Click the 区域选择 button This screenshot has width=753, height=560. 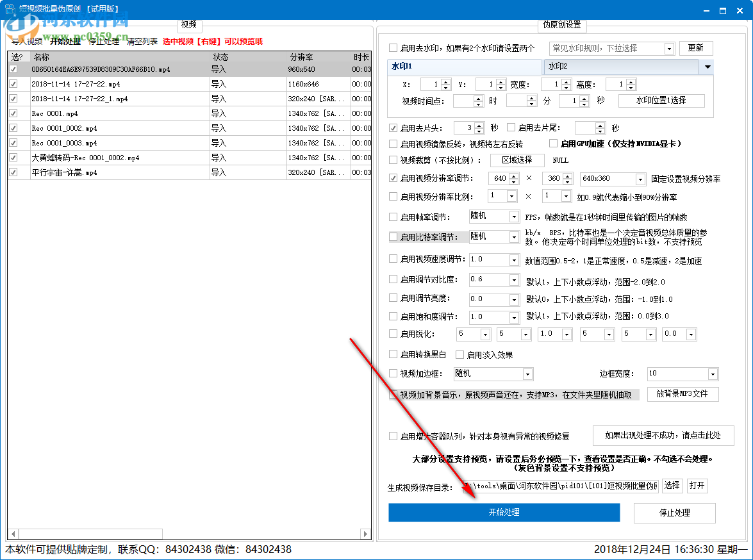517,160
